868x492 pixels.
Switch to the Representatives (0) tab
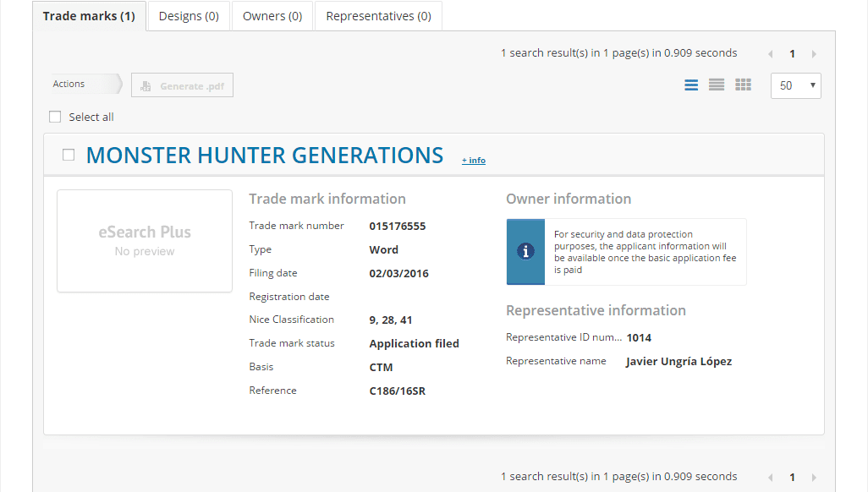pyautogui.click(x=379, y=16)
